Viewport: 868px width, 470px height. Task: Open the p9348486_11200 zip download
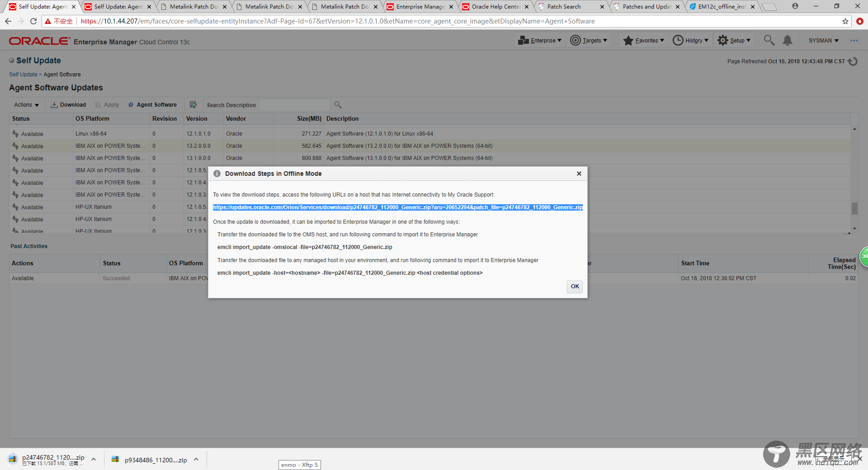tap(150, 460)
